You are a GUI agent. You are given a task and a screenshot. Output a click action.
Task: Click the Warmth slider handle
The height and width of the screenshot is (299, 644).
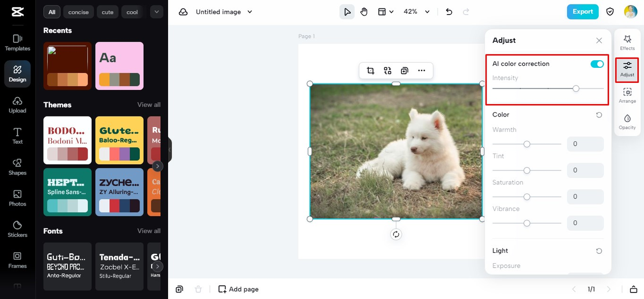coord(527,144)
